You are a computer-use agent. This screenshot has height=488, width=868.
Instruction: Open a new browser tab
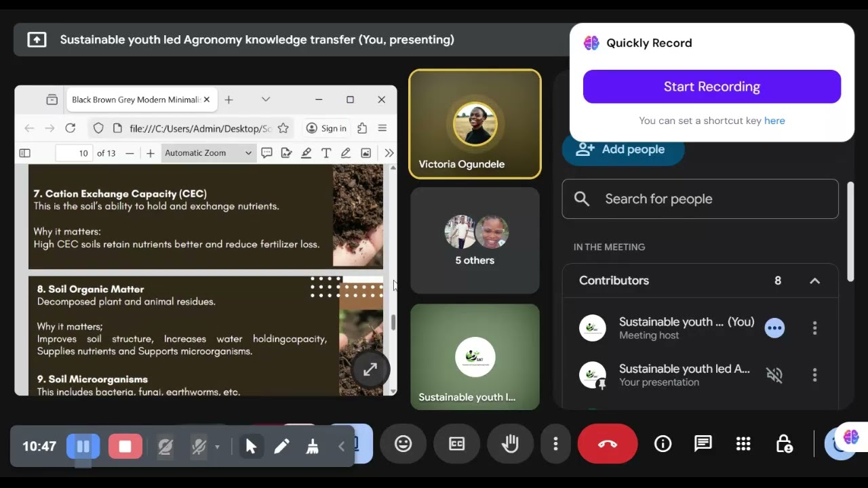click(x=229, y=100)
